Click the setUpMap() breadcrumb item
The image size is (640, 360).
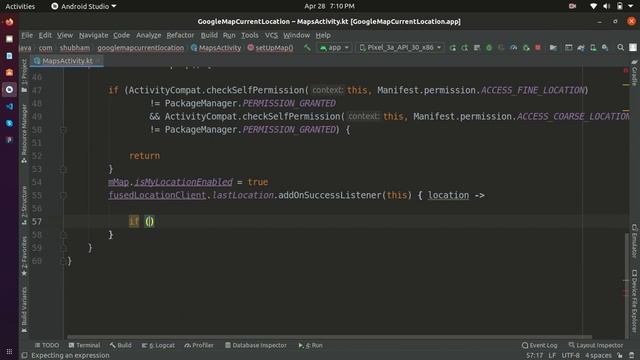coord(270,48)
